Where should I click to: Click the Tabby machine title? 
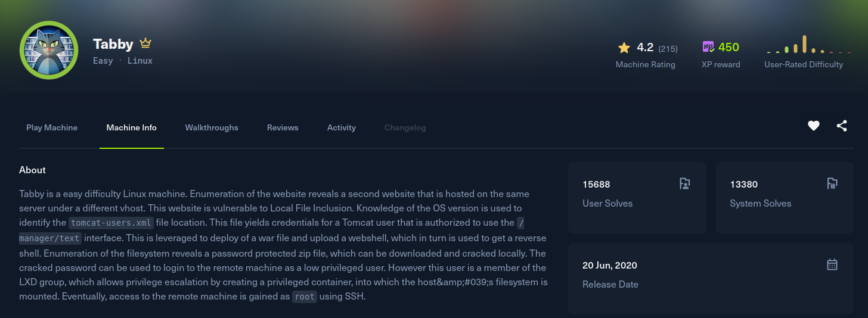pyautogui.click(x=113, y=44)
